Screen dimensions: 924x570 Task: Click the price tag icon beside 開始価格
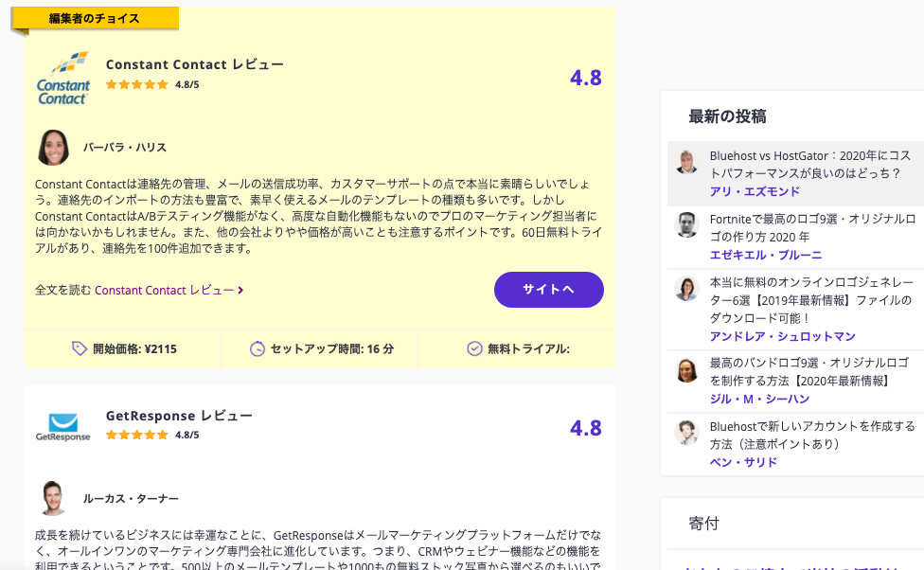pos(79,348)
